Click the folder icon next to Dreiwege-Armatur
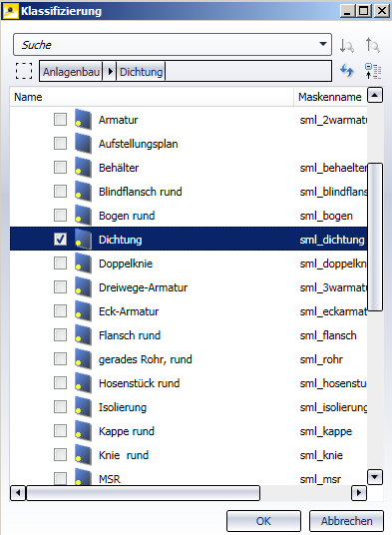 coord(84,287)
